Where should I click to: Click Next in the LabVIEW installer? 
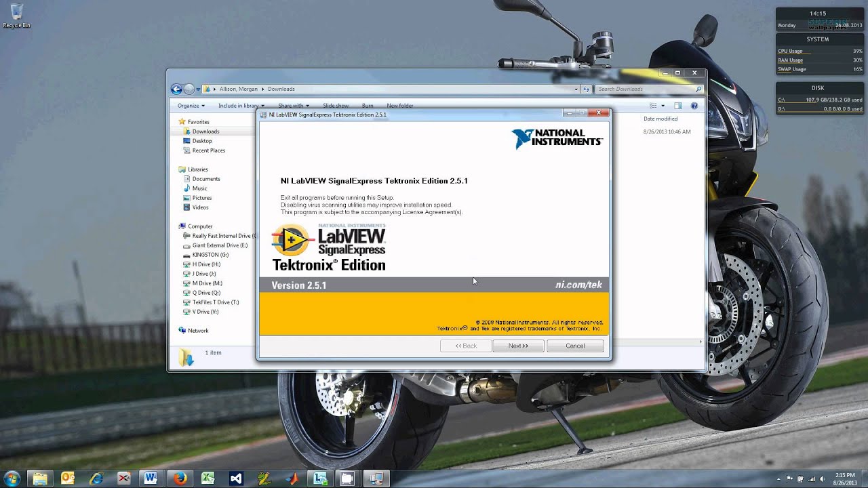[518, 346]
